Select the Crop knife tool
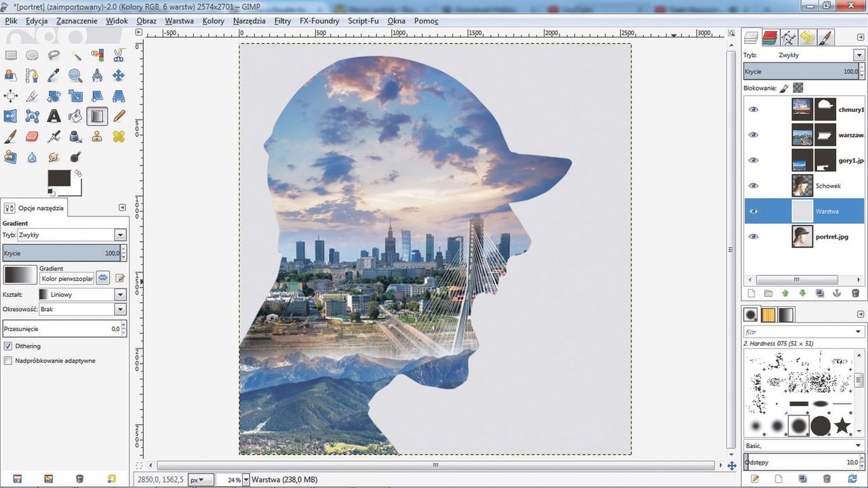This screenshot has width=868, height=488. click(32, 96)
